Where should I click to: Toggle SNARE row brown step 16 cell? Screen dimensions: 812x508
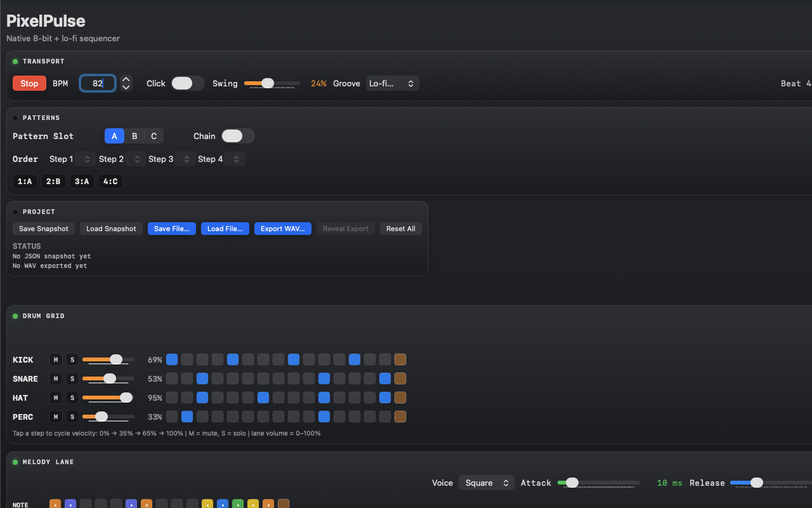[400, 378]
